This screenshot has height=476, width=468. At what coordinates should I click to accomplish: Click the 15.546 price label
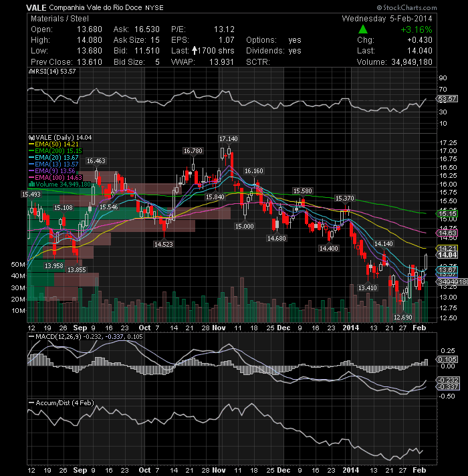(109, 207)
